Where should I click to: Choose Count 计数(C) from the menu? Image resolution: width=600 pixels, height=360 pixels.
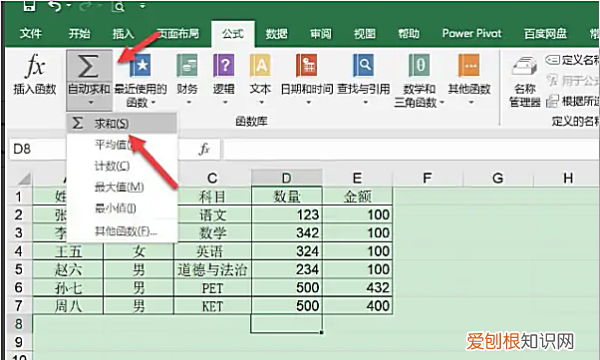pyautogui.click(x=122, y=166)
